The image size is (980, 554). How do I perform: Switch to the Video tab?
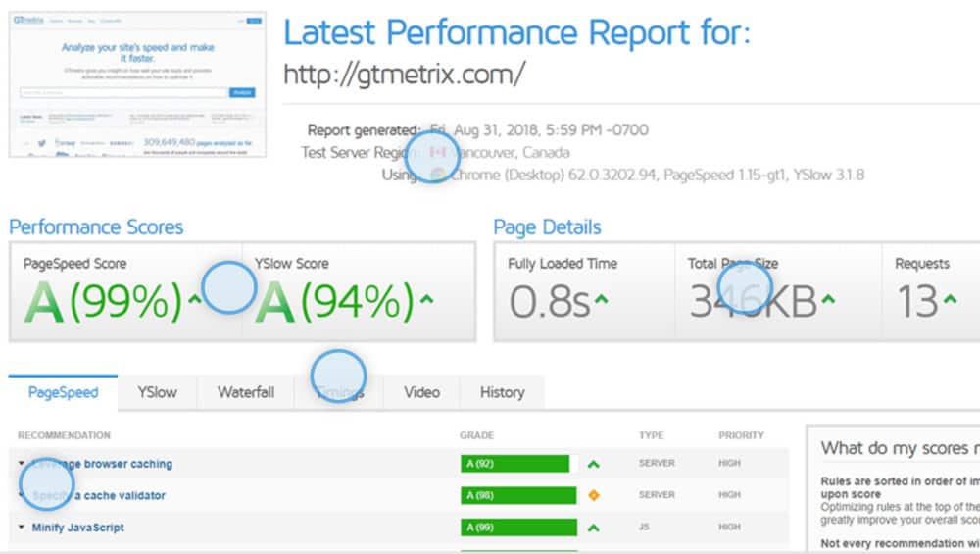pyautogui.click(x=421, y=392)
